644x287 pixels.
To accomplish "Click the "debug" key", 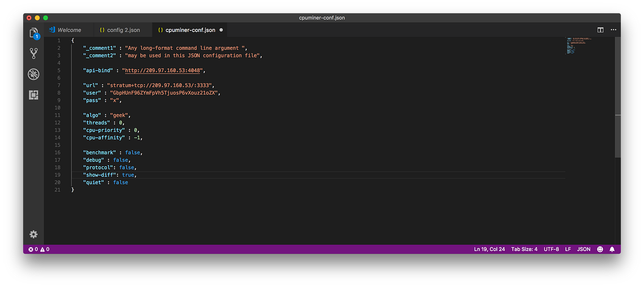I will (94, 160).
